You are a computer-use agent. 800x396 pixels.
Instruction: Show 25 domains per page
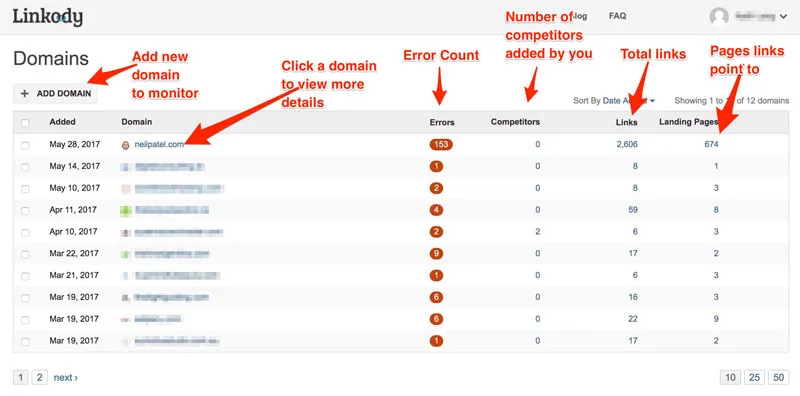click(755, 378)
